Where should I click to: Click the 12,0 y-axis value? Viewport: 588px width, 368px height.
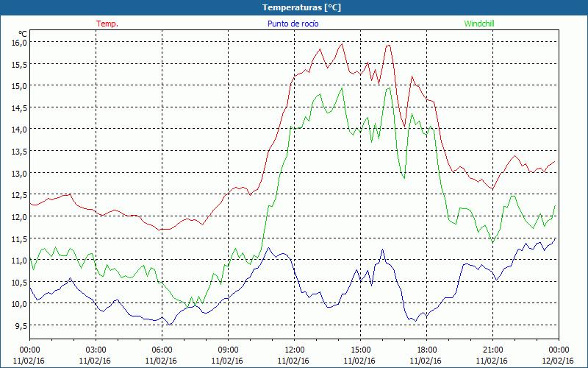coord(19,216)
